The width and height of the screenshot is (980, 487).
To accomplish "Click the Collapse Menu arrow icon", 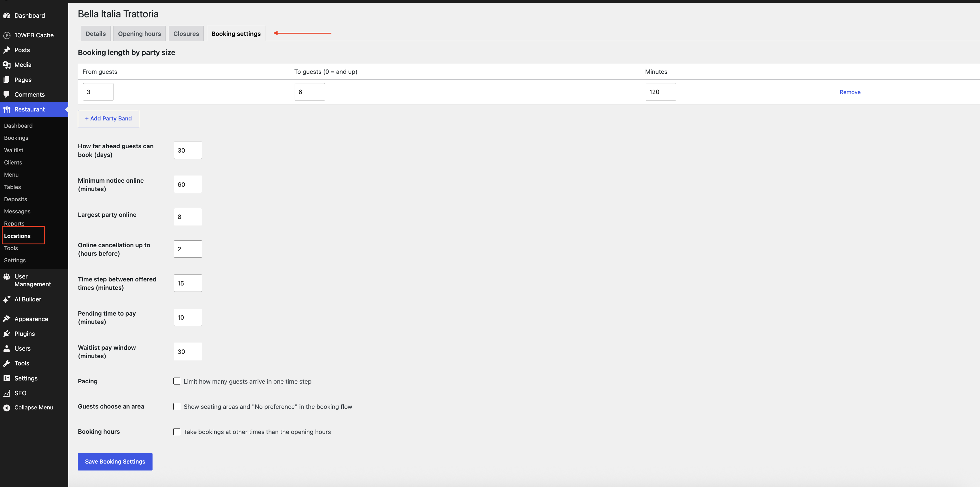I will click(x=6, y=408).
